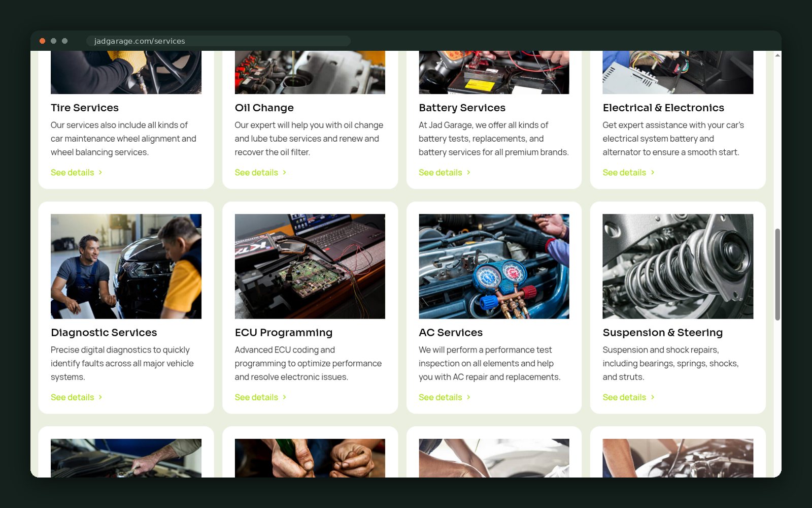Select the Battery Services photo

494,72
